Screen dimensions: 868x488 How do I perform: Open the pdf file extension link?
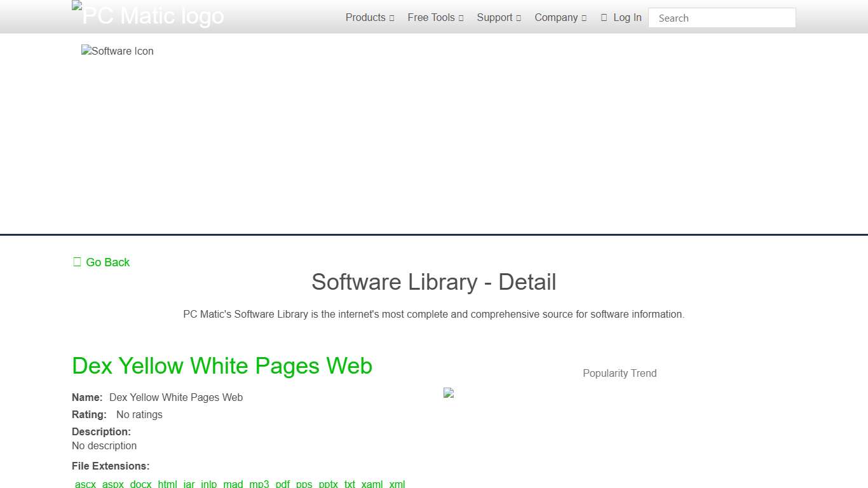coord(283,484)
